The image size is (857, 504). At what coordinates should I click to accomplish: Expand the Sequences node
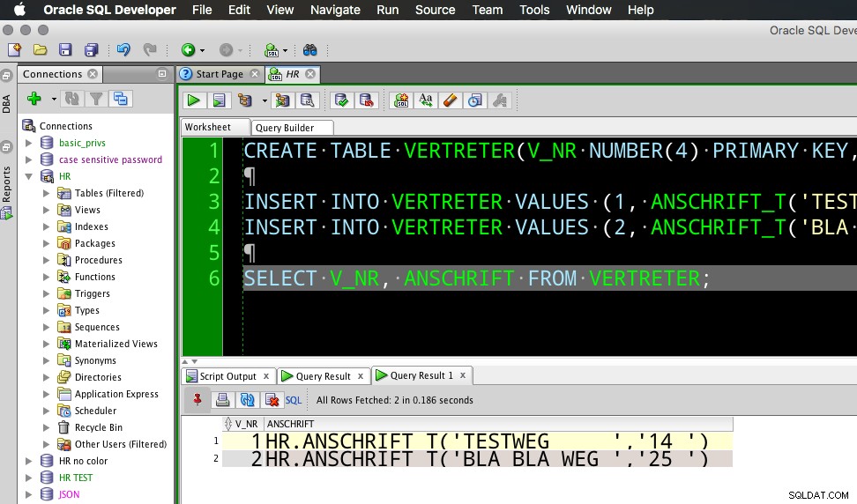pos(47,328)
